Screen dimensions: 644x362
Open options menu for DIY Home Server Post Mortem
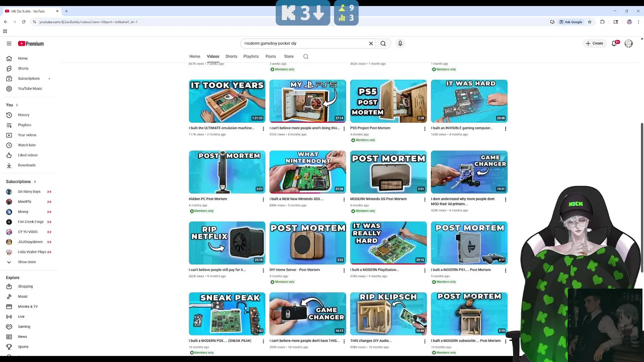344,270
